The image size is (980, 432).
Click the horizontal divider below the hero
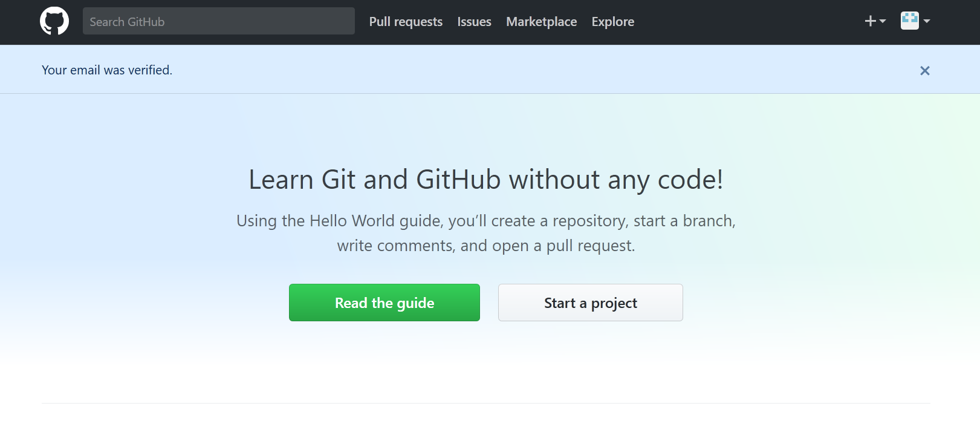(485, 403)
